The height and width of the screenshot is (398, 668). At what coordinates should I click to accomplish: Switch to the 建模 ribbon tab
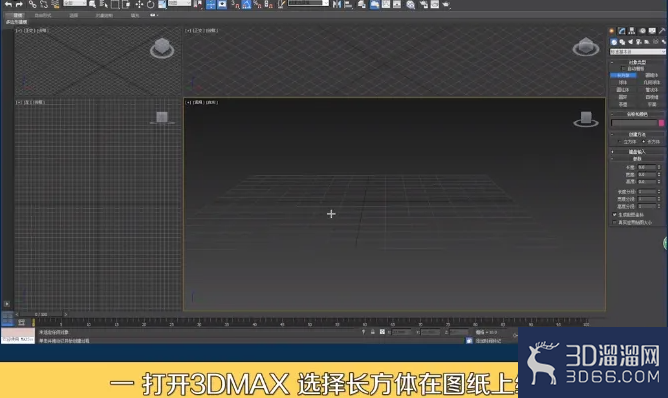coord(18,15)
